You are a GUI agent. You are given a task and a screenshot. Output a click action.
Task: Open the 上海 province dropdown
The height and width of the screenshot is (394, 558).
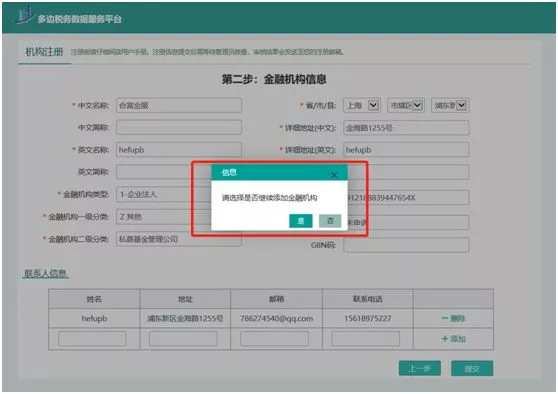click(x=362, y=105)
